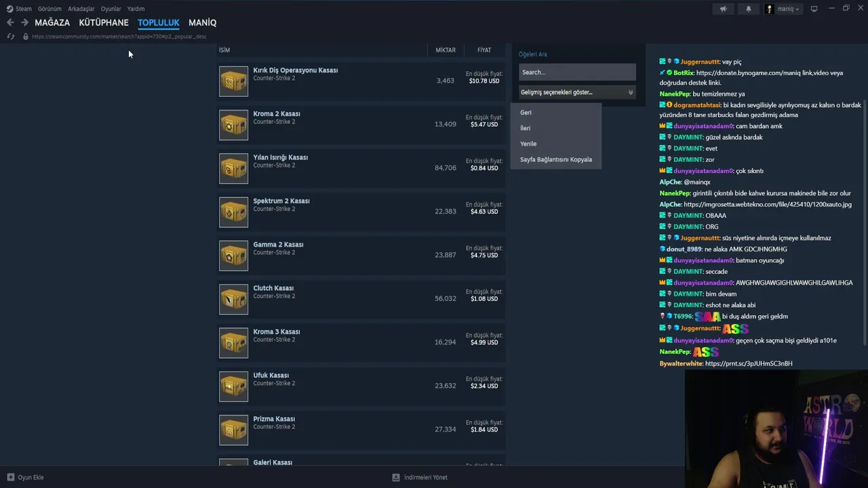Go back with the left arrow
Screen dimensions: 868x488
pos(10,22)
